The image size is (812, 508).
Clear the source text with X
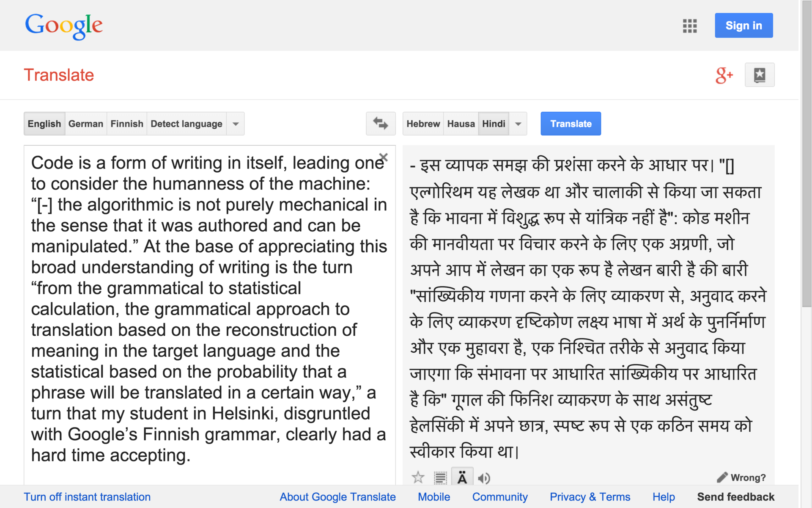[x=384, y=157]
